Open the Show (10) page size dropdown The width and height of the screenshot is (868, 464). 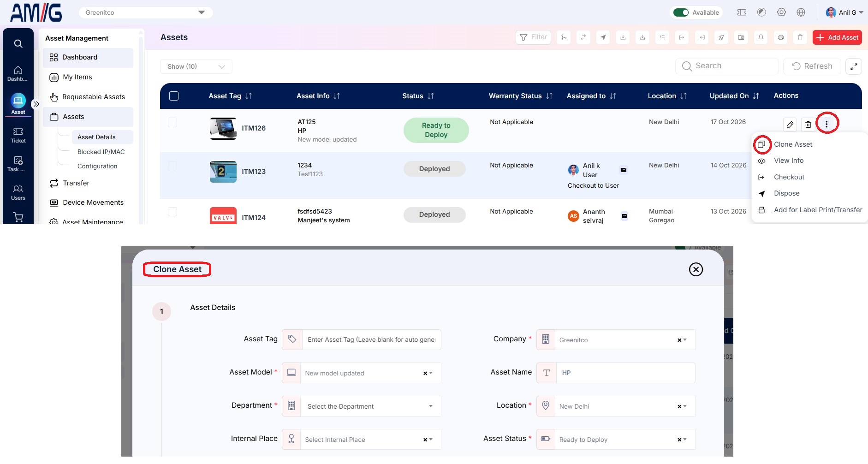coord(196,66)
